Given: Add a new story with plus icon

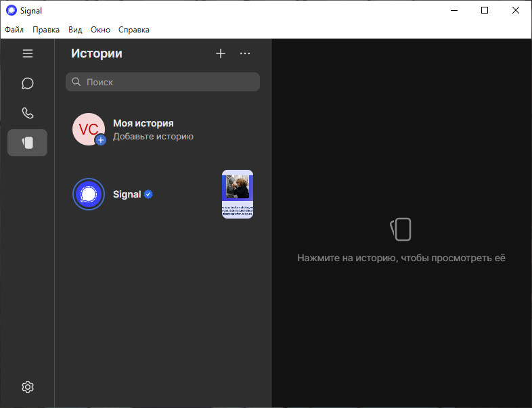Looking at the screenshot, I should [221, 53].
